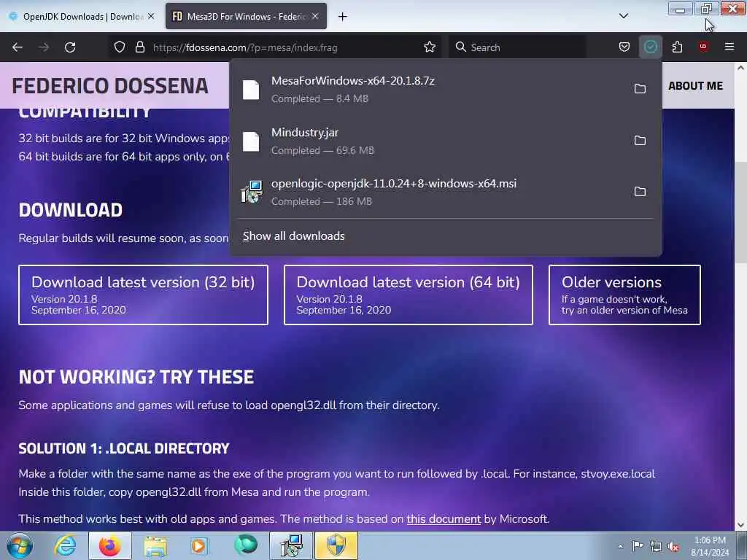Open the network tray icon
The image size is (747, 560).
[x=656, y=546]
